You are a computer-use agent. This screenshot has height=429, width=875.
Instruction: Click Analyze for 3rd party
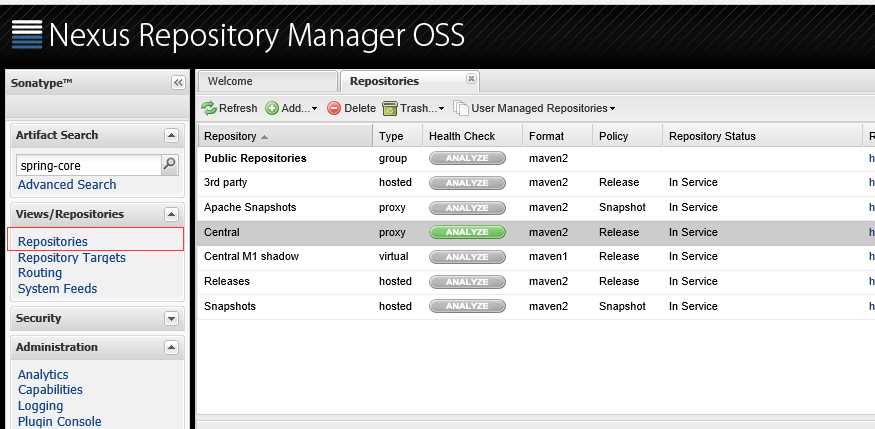coord(467,183)
